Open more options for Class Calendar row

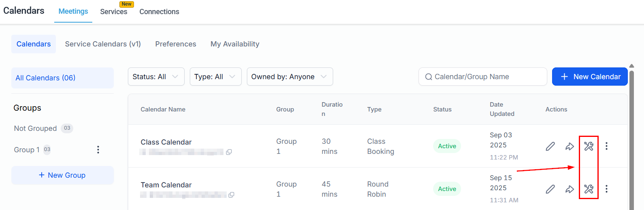pos(606,146)
